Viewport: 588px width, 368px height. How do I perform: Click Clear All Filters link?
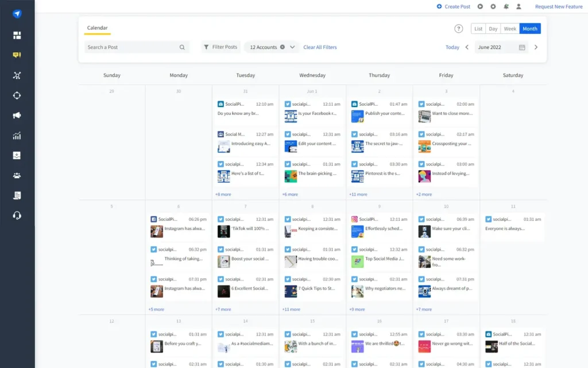320,47
